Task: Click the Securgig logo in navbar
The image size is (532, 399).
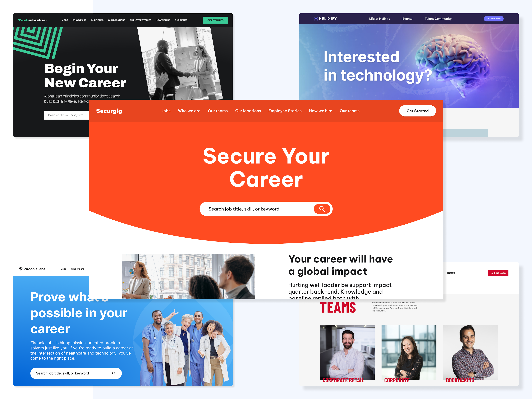Action: tap(109, 111)
